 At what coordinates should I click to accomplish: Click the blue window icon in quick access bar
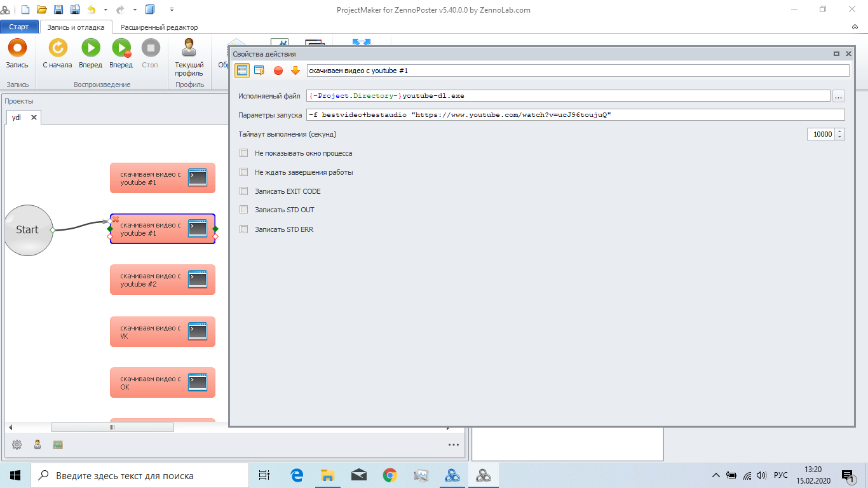coord(150,10)
